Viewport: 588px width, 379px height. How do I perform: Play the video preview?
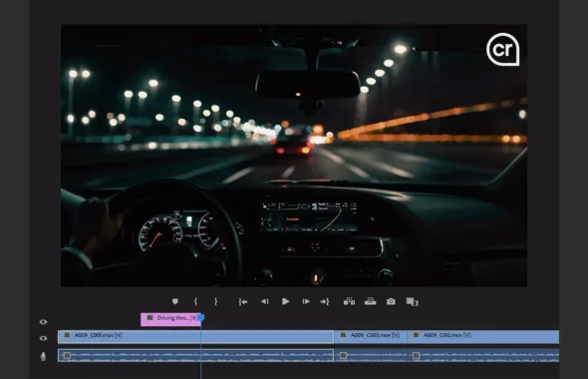point(285,301)
